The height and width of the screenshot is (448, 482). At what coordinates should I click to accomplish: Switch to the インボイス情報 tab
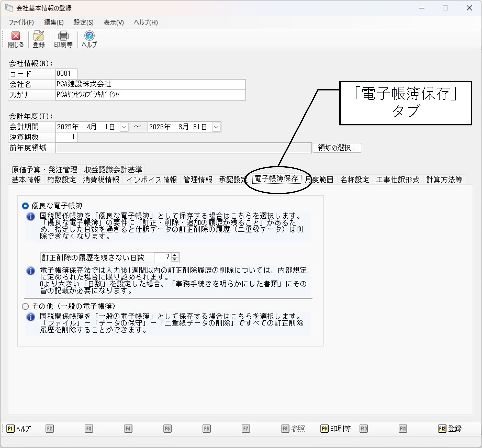152,179
